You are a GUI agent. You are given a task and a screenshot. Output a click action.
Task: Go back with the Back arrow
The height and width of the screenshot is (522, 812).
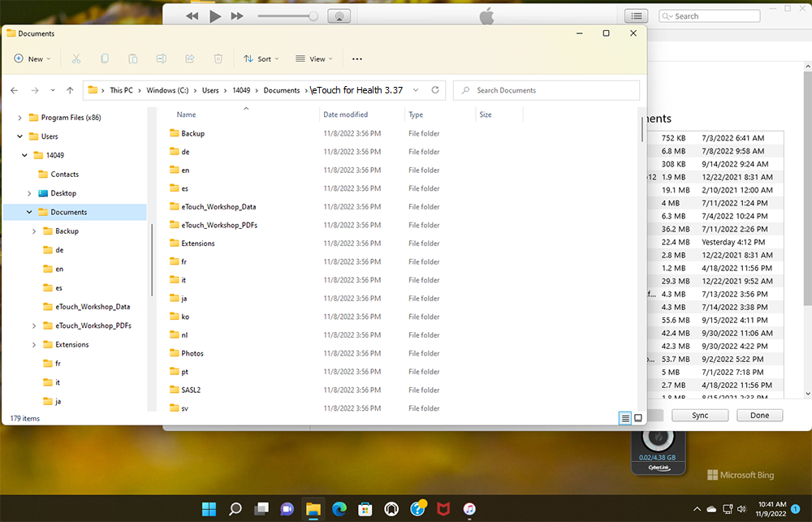15,90
